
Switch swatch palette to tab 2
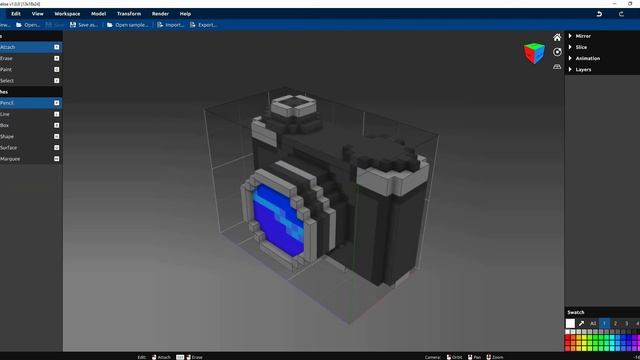pyautogui.click(x=616, y=323)
